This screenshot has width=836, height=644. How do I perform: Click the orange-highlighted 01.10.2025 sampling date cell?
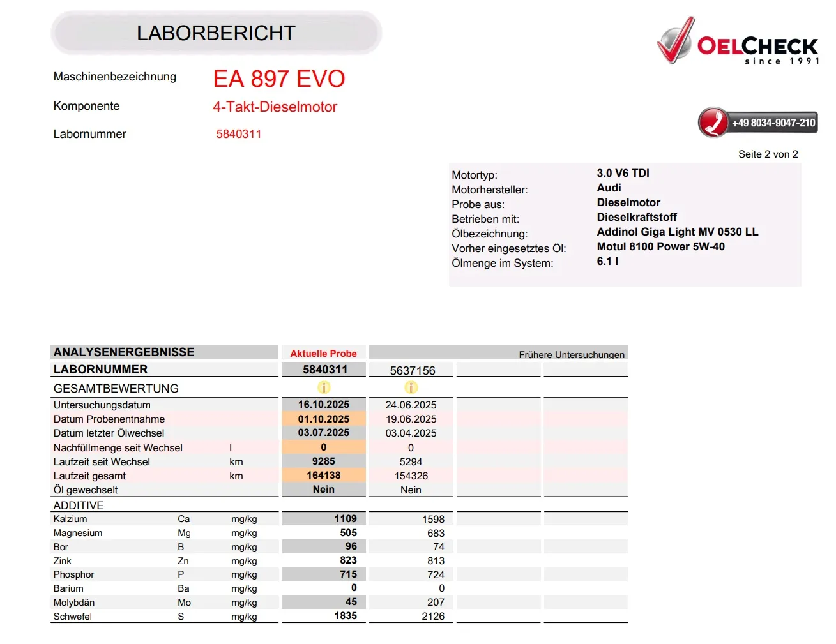click(x=324, y=419)
